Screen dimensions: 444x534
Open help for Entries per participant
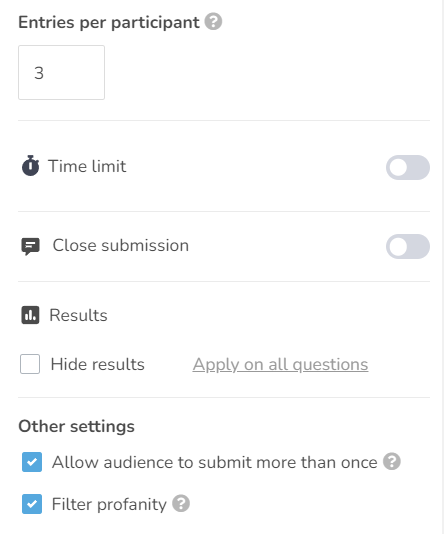(x=213, y=21)
